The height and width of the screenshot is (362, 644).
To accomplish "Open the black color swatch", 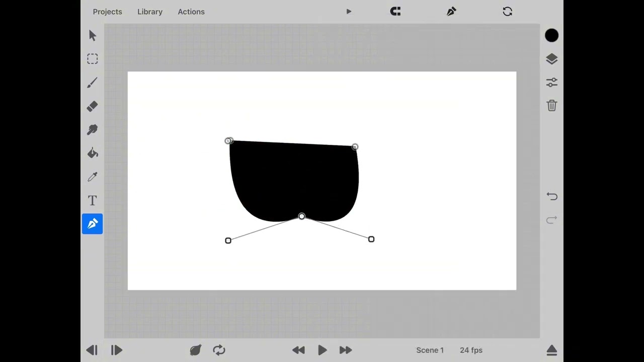I will point(551,35).
